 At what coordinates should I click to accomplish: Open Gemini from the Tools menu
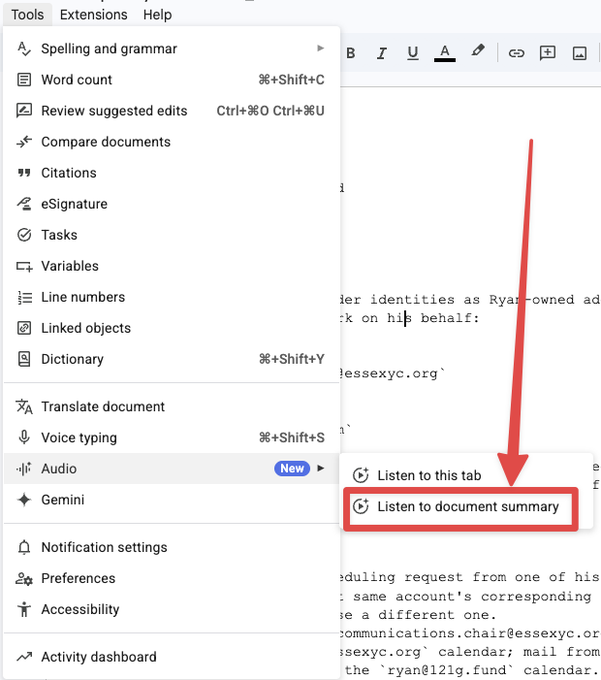pyautogui.click(x=62, y=500)
